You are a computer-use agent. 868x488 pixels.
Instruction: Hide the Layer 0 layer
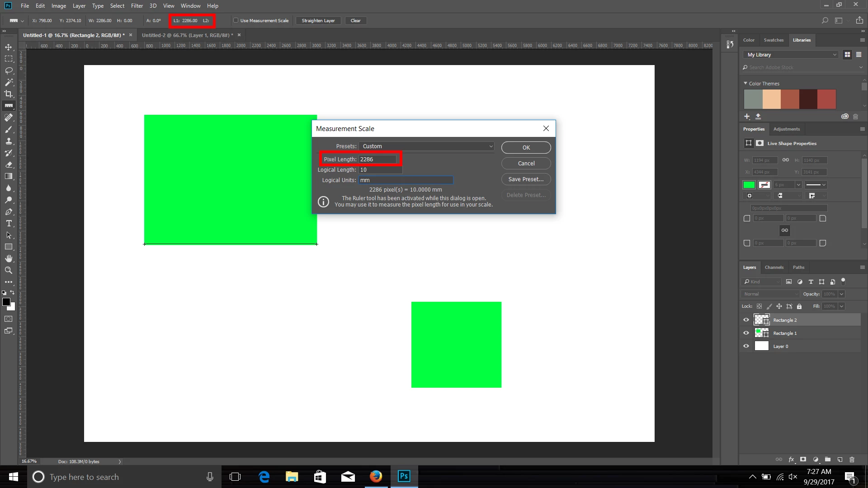(x=746, y=346)
